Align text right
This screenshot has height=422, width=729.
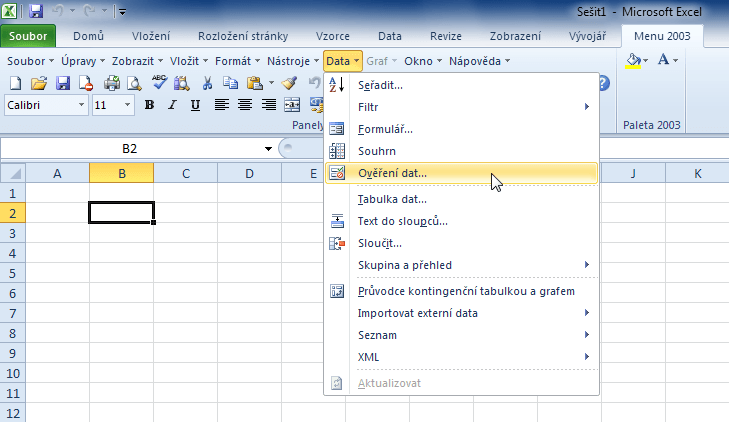point(269,105)
